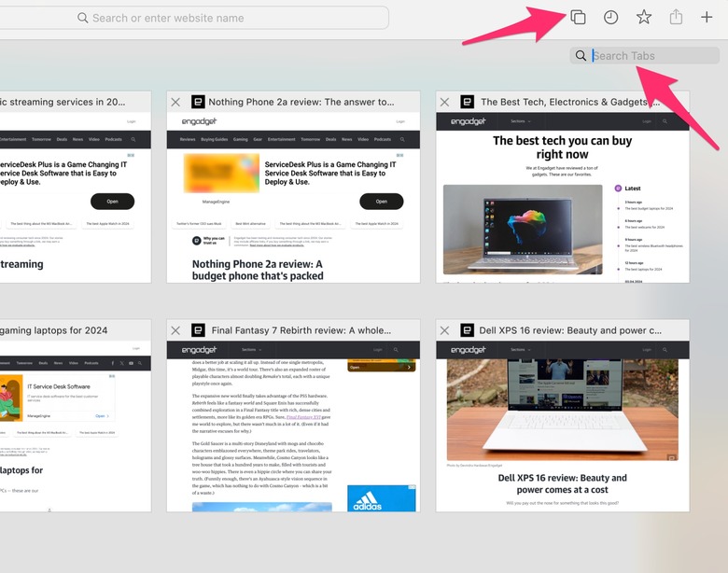
Task: Add a new tab with the plus icon
Action: pos(707,17)
